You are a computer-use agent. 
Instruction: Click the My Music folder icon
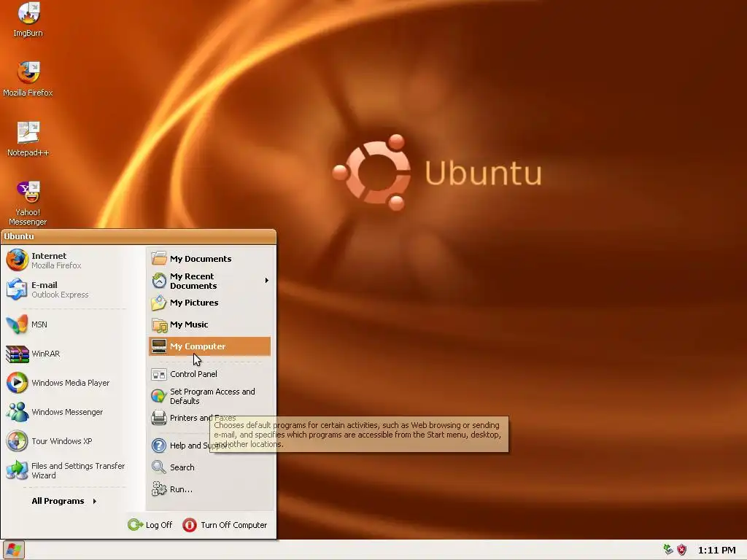159,324
